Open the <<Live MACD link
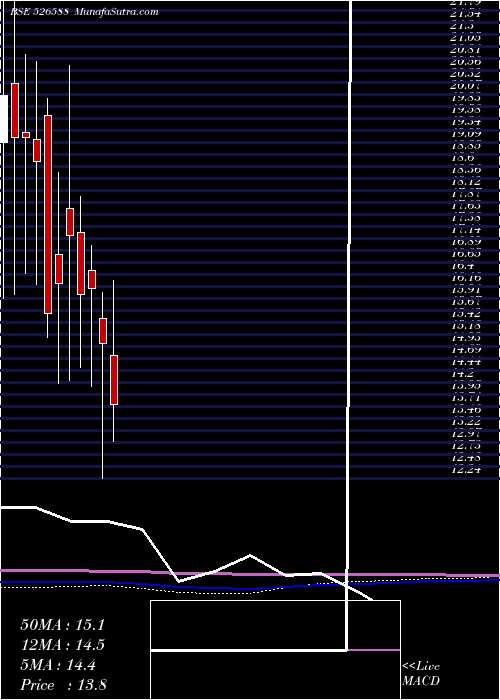This screenshot has width=500, height=700. tap(421, 674)
